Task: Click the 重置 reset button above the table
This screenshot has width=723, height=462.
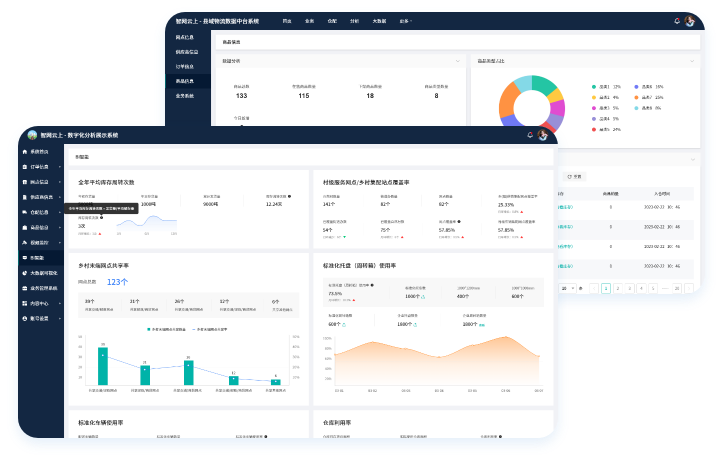Action: click(575, 176)
